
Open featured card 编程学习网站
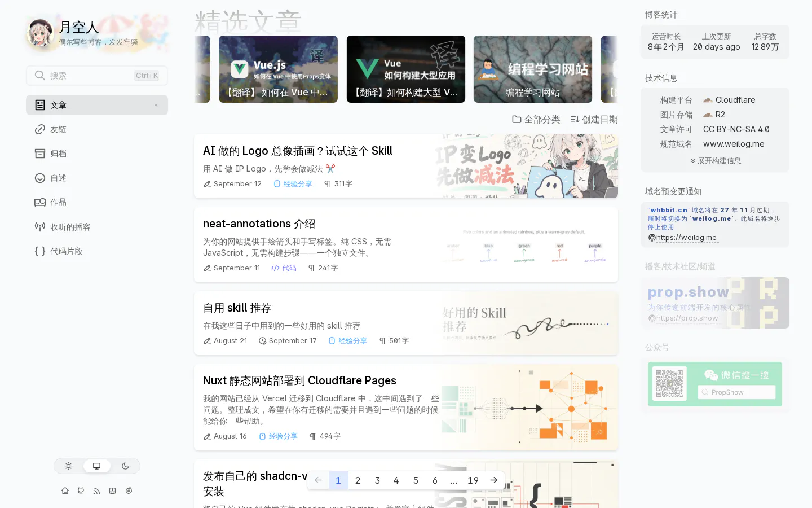click(x=533, y=69)
